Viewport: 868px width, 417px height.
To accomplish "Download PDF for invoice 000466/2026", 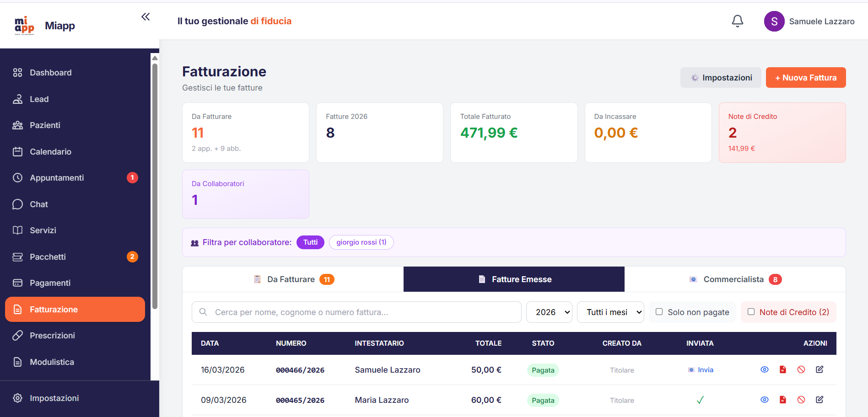I will pyautogui.click(x=782, y=369).
